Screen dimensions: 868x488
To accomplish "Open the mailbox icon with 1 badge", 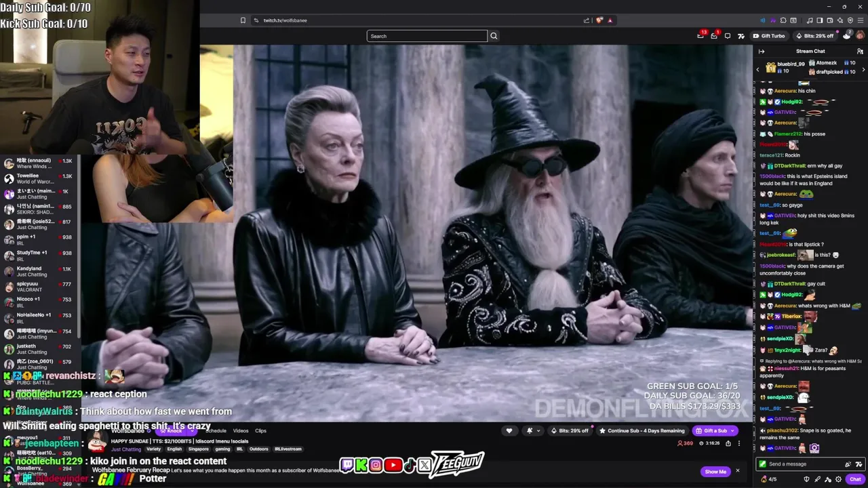I will pyautogui.click(x=714, y=35).
